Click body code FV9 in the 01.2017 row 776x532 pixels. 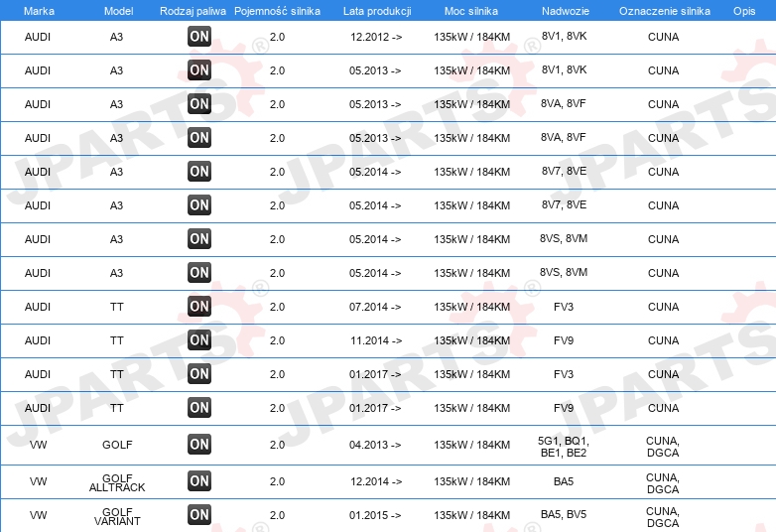coord(564,408)
